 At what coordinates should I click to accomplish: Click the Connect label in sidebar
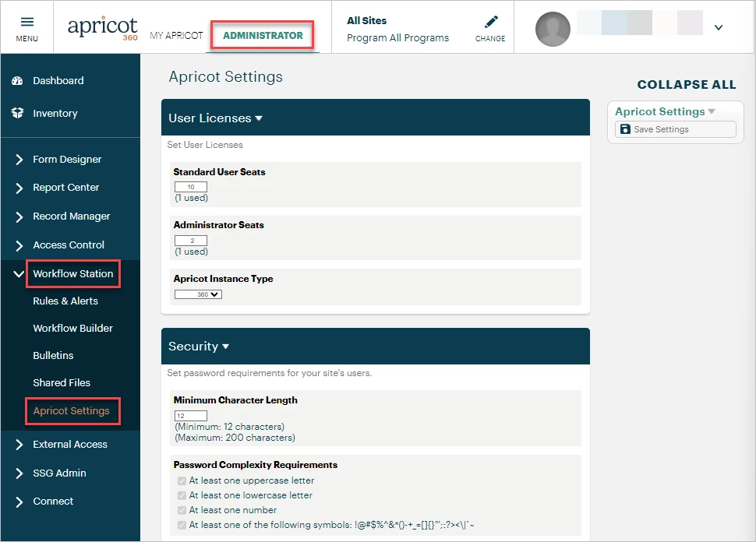53,501
